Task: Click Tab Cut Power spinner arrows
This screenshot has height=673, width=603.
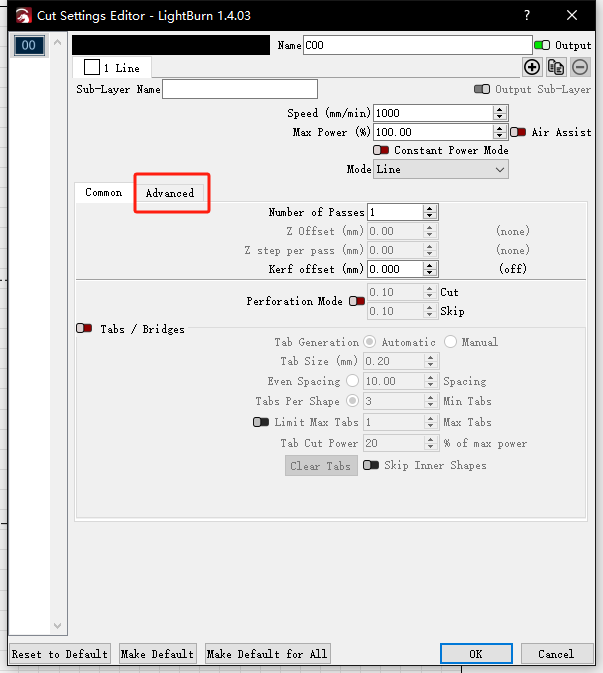Action: point(430,443)
